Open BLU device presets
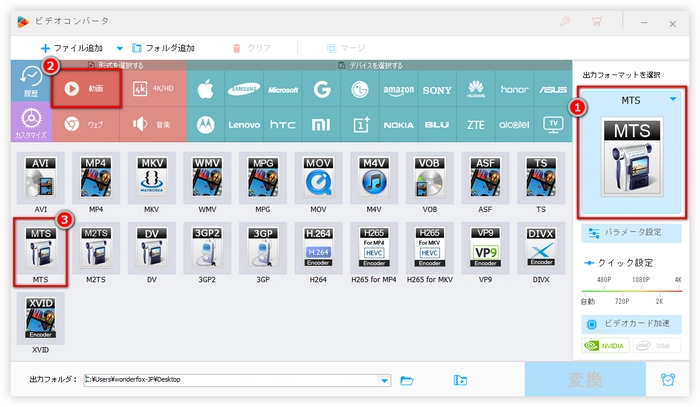 click(x=437, y=125)
